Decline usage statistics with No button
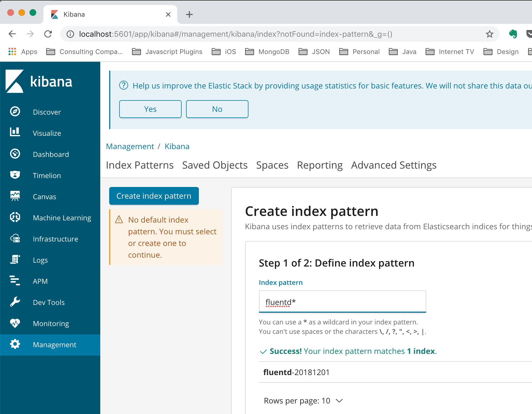 tap(217, 109)
